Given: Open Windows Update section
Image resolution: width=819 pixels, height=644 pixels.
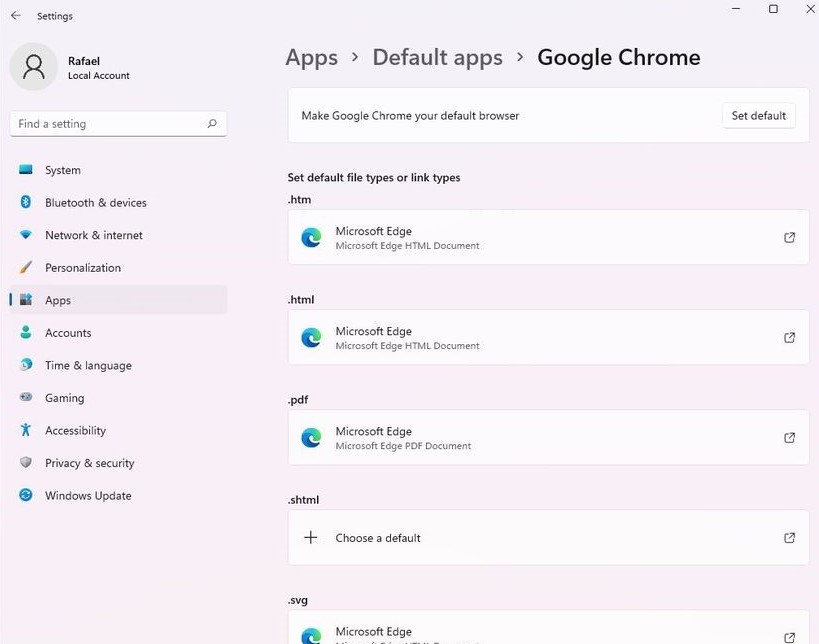Looking at the screenshot, I should (x=119, y=495).
